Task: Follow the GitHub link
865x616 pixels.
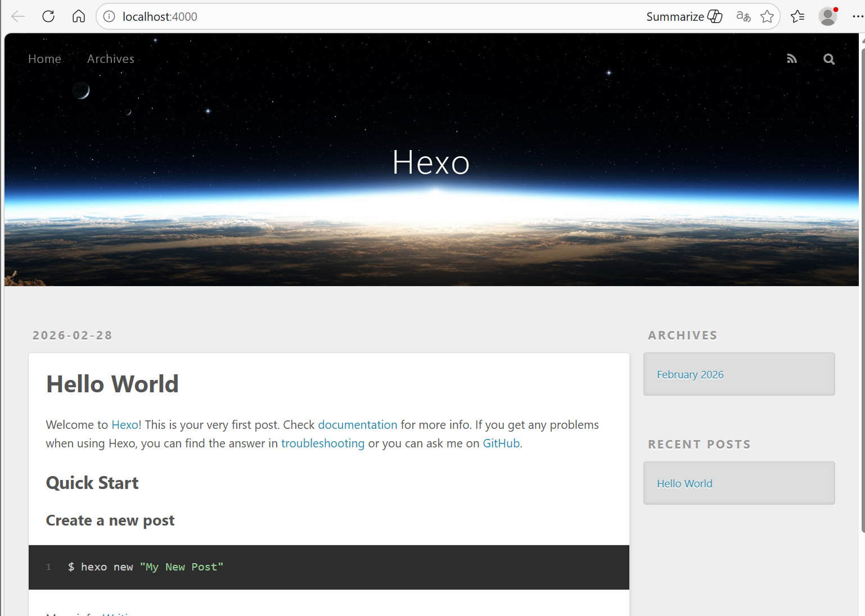Action: [x=501, y=443]
